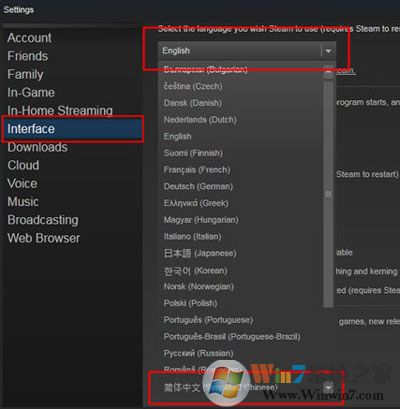
Task: Click the language list scrollbar thumb
Action: (x=328, y=193)
